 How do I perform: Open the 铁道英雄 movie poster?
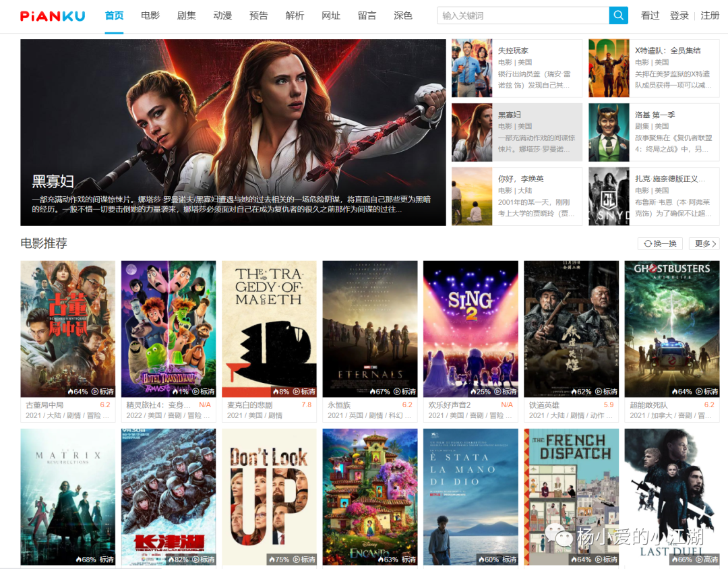[x=572, y=329]
